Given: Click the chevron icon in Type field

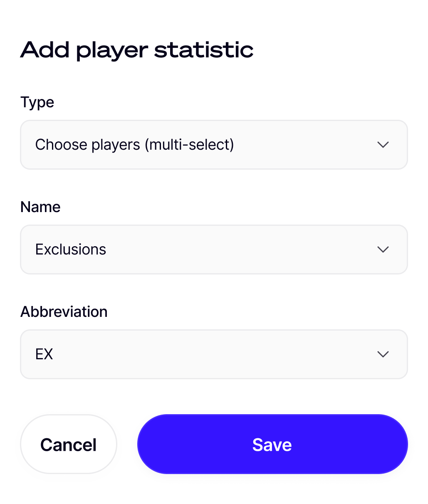Looking at the screenshot, I should [x=383, y=145].
